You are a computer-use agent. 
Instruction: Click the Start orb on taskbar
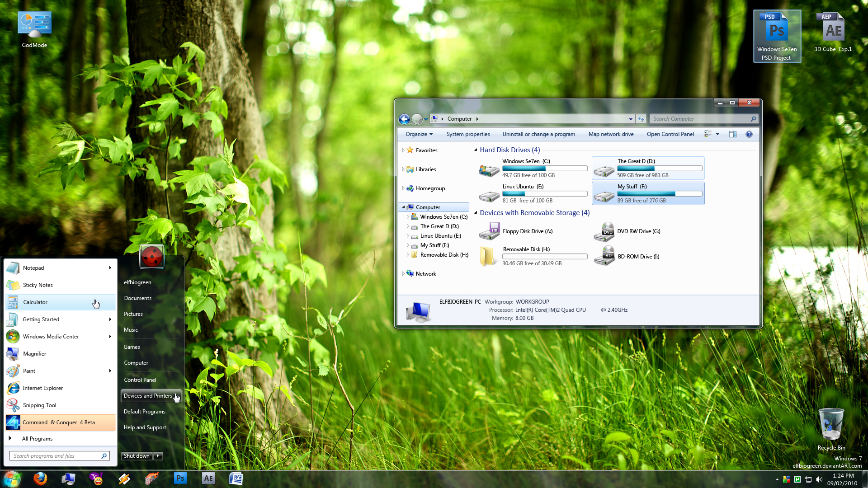12,479
